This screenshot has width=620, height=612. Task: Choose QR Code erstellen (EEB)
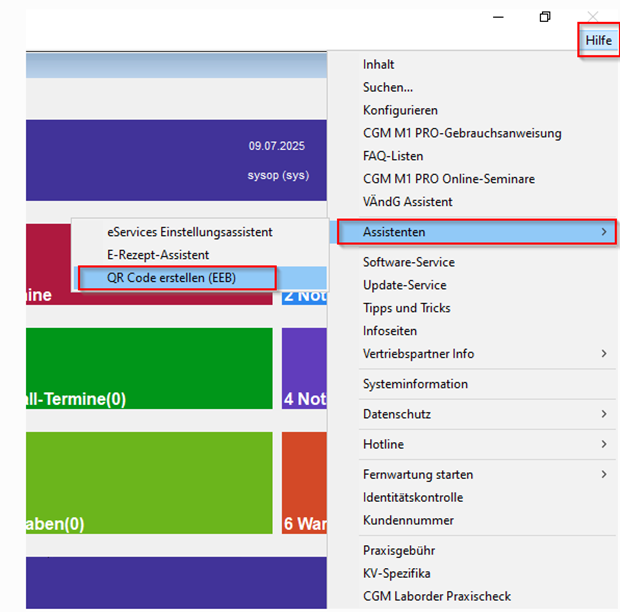172,278
